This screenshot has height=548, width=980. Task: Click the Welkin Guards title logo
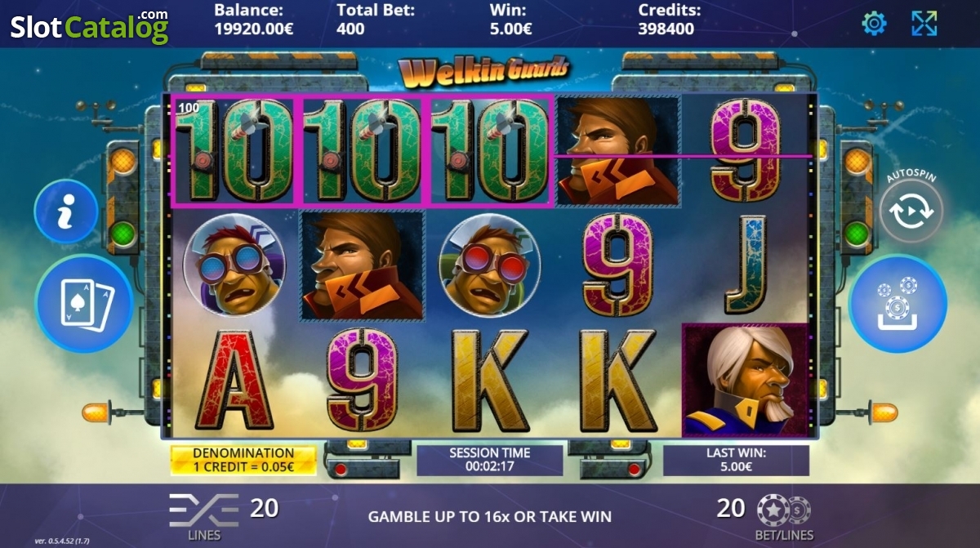pyautogui.click(x=484, y=73)
